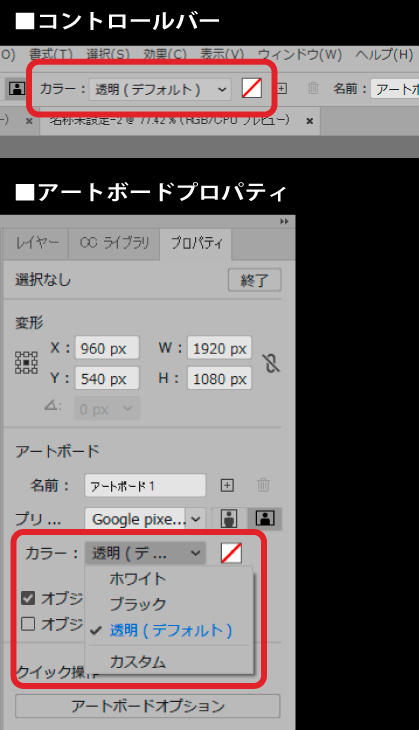
Task: Click transparent color swatch in properties panel
Action: click(231, 553)
